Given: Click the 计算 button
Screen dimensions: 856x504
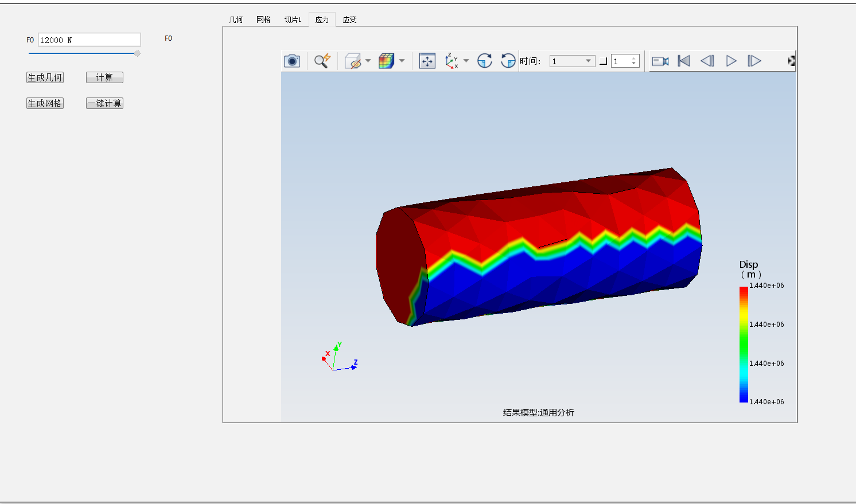Looking at the screenshot, I should click(x=104, y=77).
